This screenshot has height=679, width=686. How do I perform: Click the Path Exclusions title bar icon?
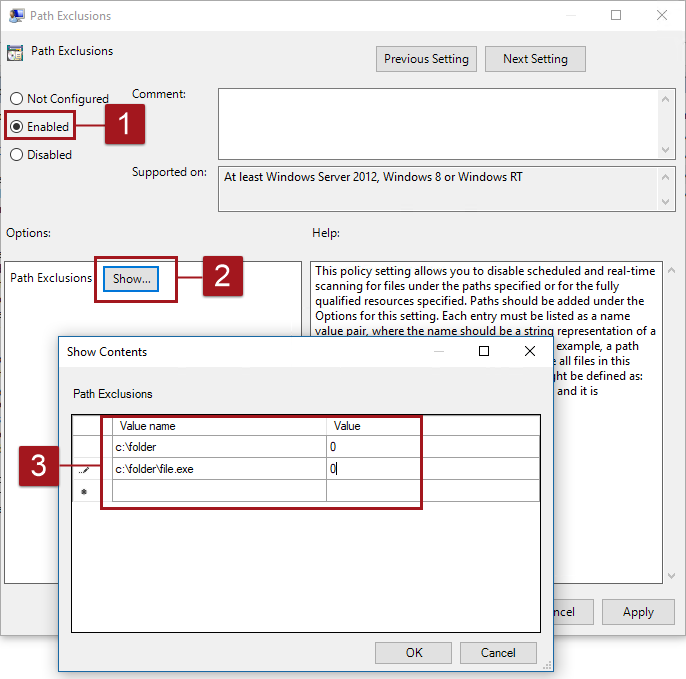coord(16,16)
